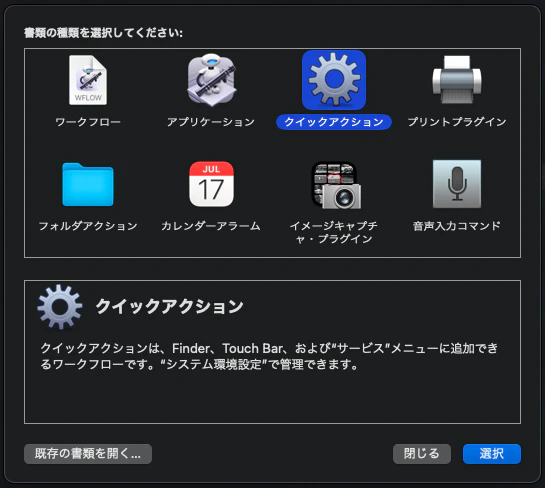The height and width of the screenshot is (488, 545).
Task: Choose the アプリケーション robot icon
Action: 211,80
